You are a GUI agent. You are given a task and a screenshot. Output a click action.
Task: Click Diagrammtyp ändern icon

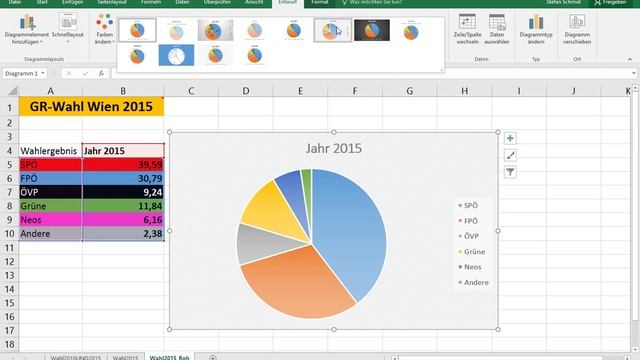[x=536, y=29]
